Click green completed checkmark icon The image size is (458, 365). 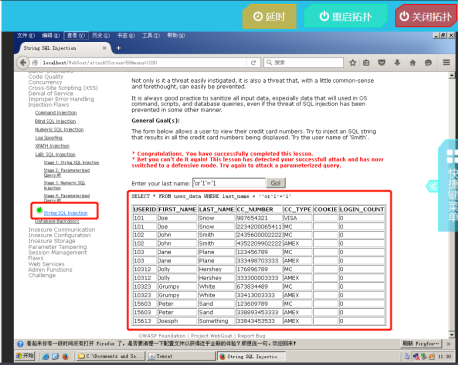[x=39, y=210]
